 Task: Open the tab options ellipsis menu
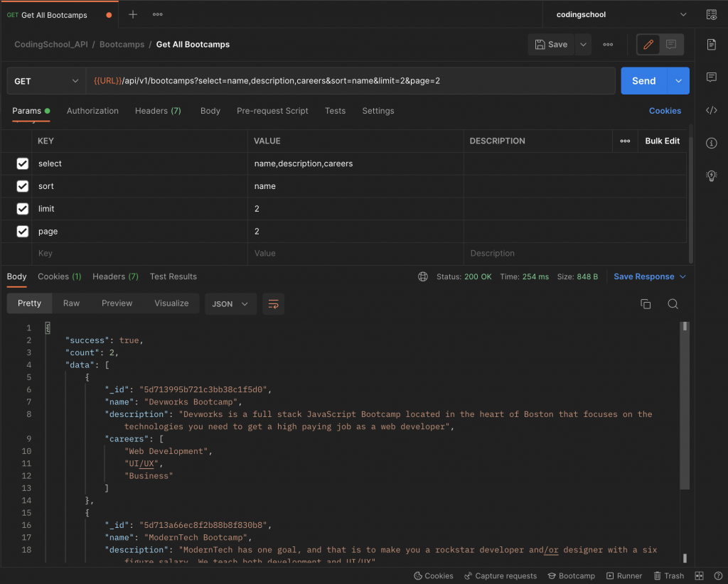157,14
